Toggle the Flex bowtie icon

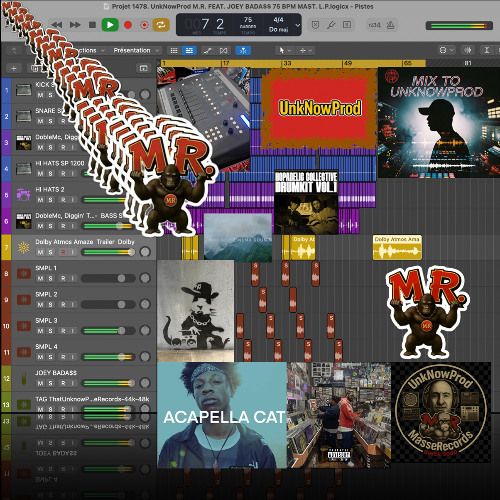tap(223, 51)
